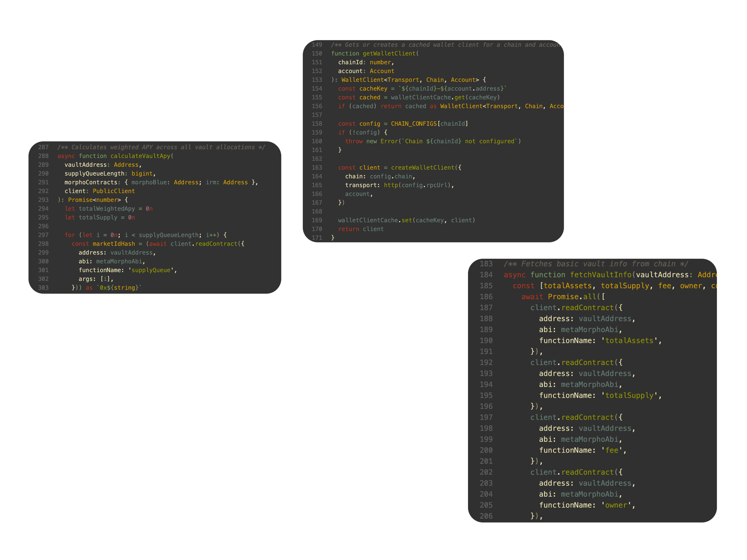This screenshot has width=747, height=560.
Task: Click the totalWeightedApy variable
Action: (x=107, y=209)
